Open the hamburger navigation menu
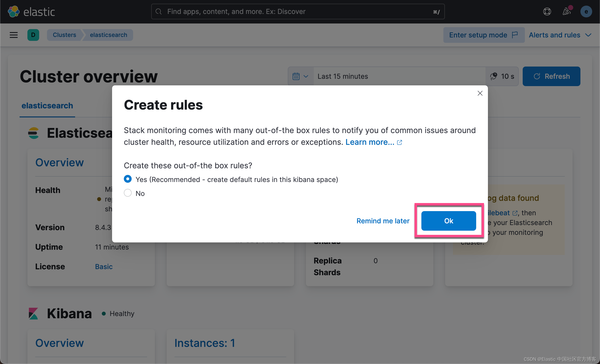 pyautogui.click(x=14, y=35)
